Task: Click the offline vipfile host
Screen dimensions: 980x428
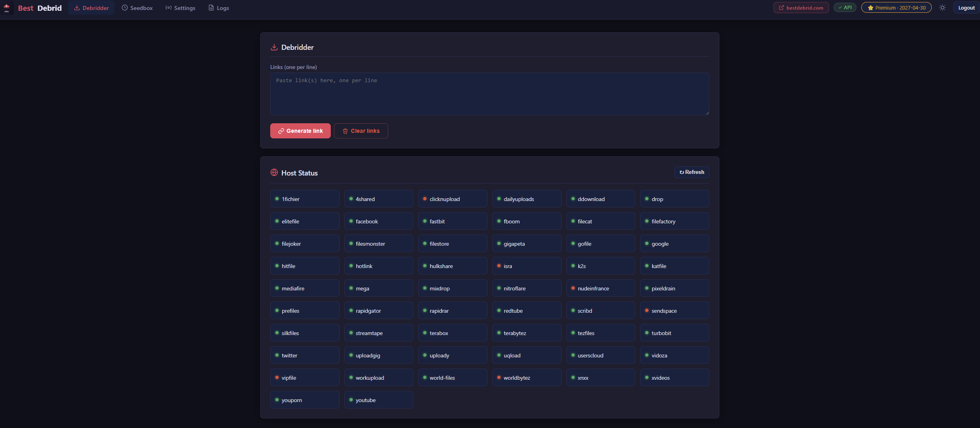Action: coord(305,377)
